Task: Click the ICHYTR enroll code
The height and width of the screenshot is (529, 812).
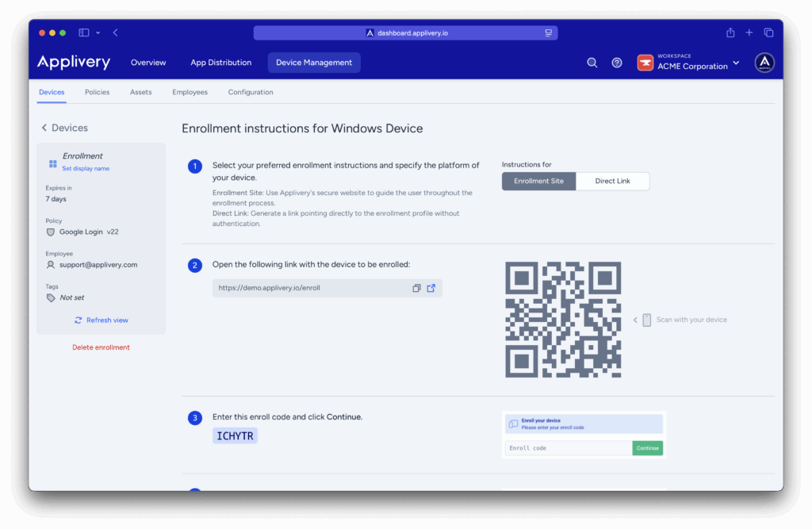Action: [235, 435]
